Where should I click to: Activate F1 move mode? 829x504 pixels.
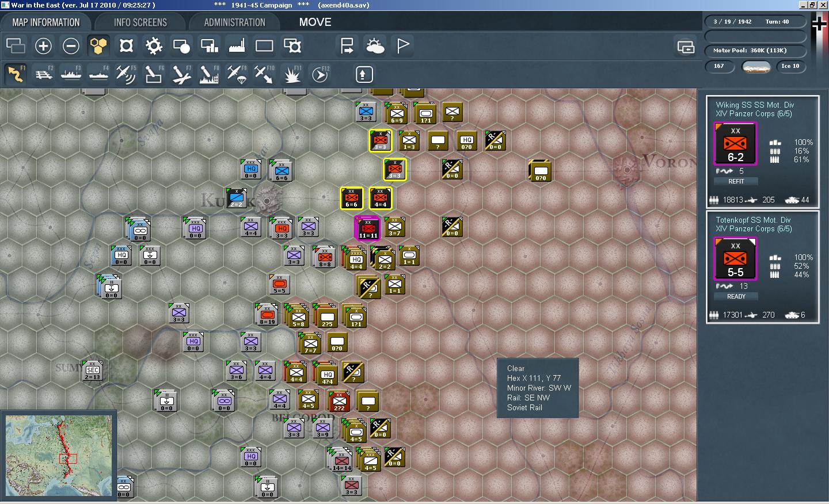click(16, 74)
